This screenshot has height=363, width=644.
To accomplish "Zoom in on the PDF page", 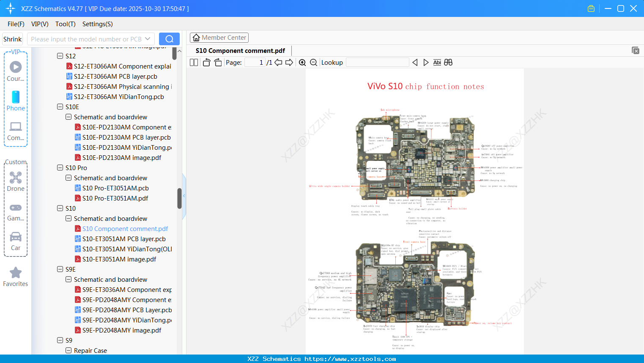I will coord(302,62).
